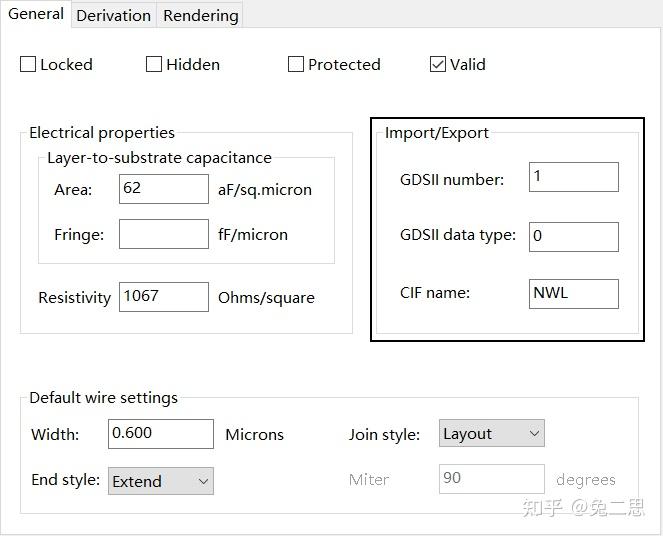Expand the End style dropdown
The height and width of the screenshot is (536, 663).
click(x=160, y=481)
